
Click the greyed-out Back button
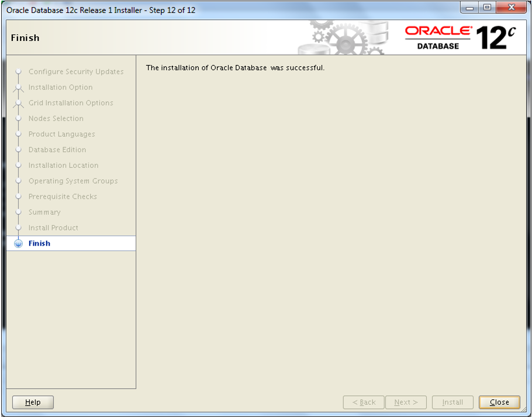point(364,402)
